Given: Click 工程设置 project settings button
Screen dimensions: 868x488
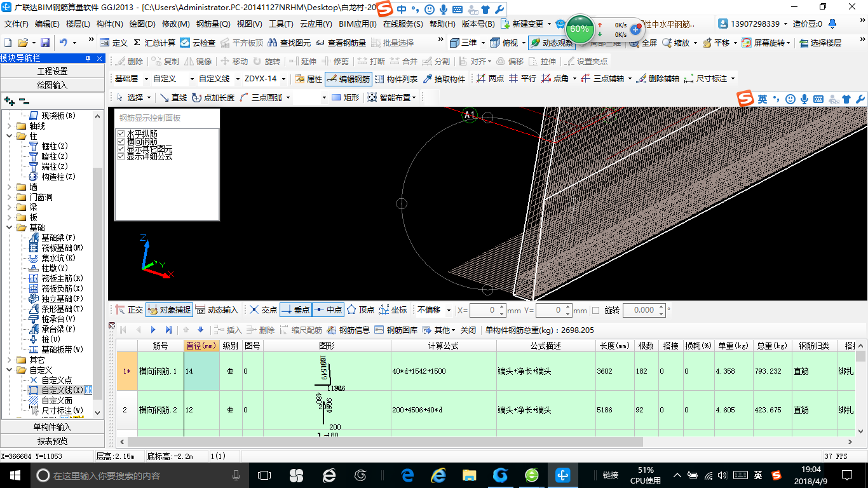Looking at the screenshot, I should click(53, 71).
